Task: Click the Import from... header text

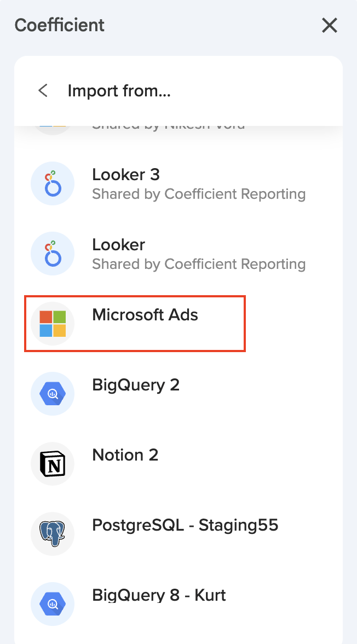Action: point(119,90)
